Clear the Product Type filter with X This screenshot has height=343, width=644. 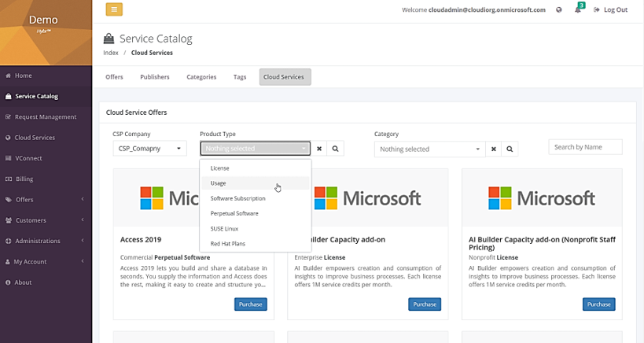tap(319, 148)
